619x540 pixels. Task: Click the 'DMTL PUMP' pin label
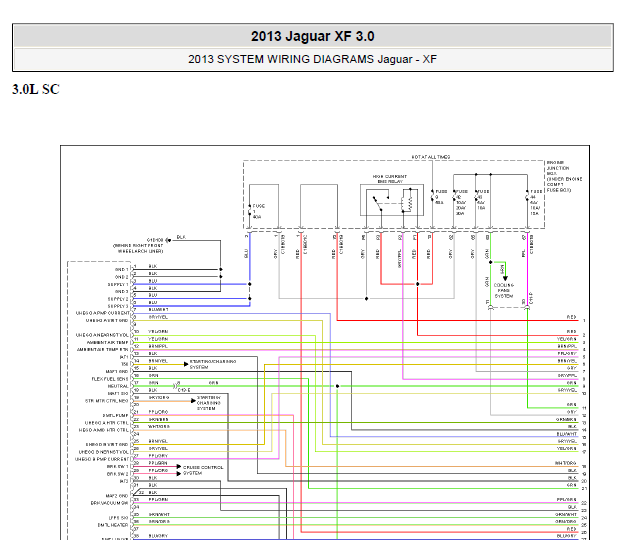[116, 416]
